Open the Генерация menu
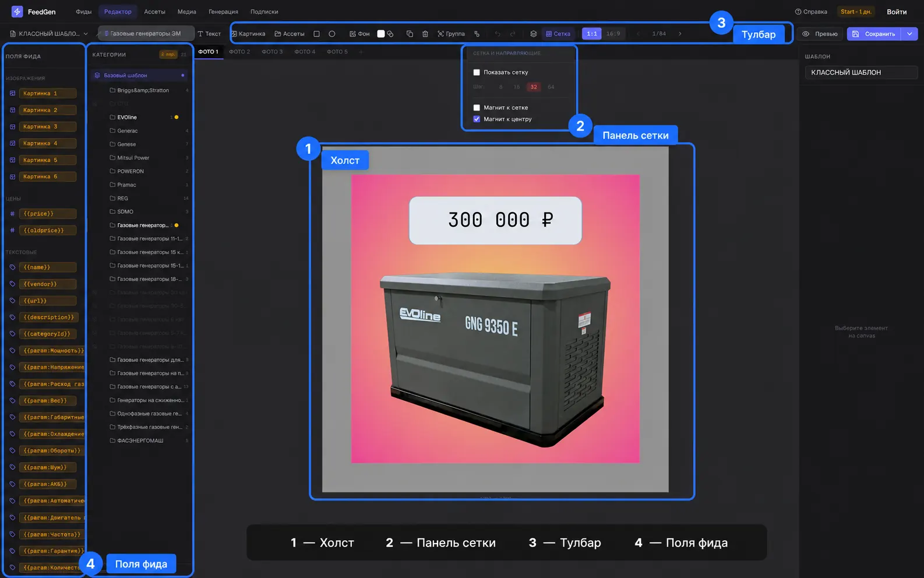Image resolution: width=924 pixels, height=578 pixels. click(x=223, y=12)
